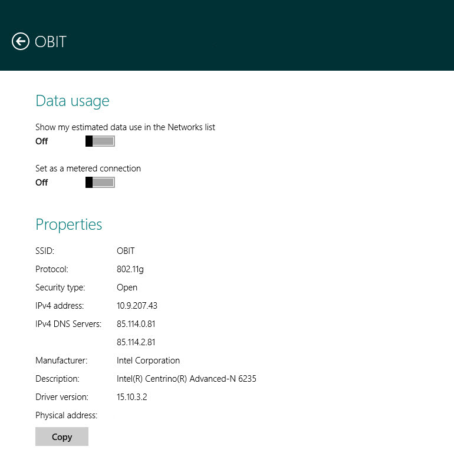
Task: Toggle the estimated data use switch
Action: click(x=100, y=141)
